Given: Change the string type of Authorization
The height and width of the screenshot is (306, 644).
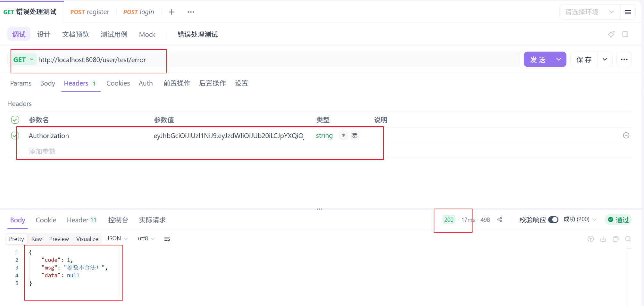Looking at the screenshot, I should pyautogui.click(x=324, y=136).
